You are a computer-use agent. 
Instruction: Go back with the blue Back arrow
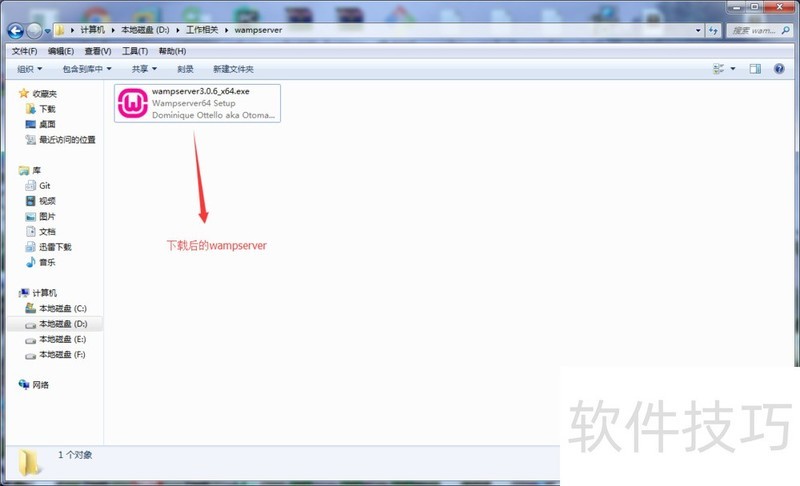(x=15, y=31)
